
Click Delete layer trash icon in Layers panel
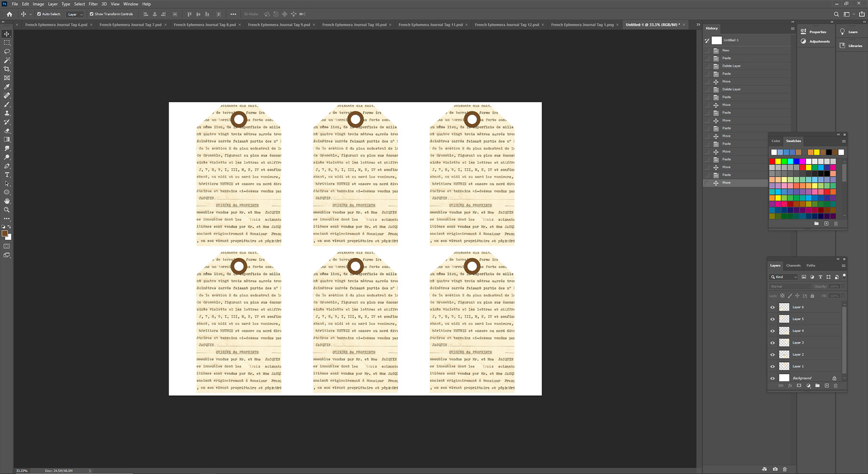pyautogui.click(x=836, y=386)
